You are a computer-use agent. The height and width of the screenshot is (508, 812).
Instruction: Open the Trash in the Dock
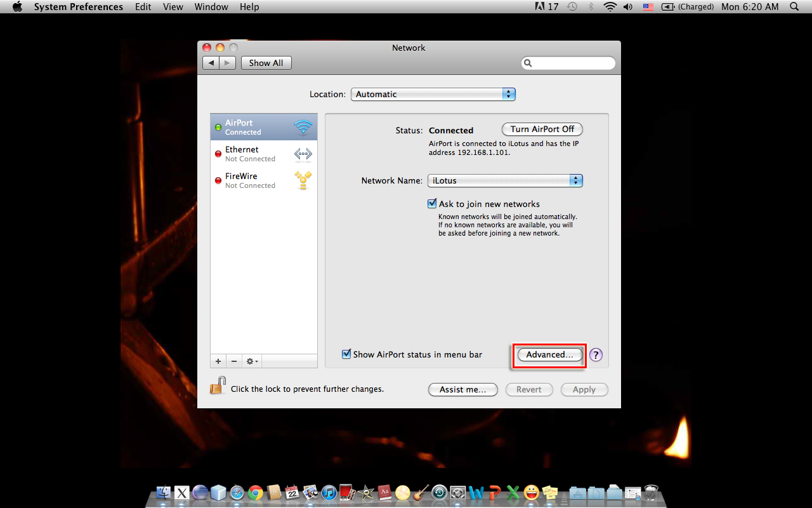click(652, 493)
